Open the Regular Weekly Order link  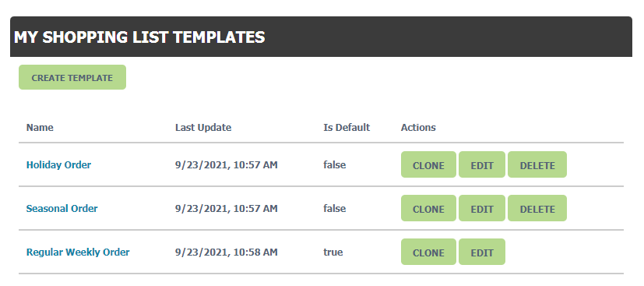click(x=78, y=252)
